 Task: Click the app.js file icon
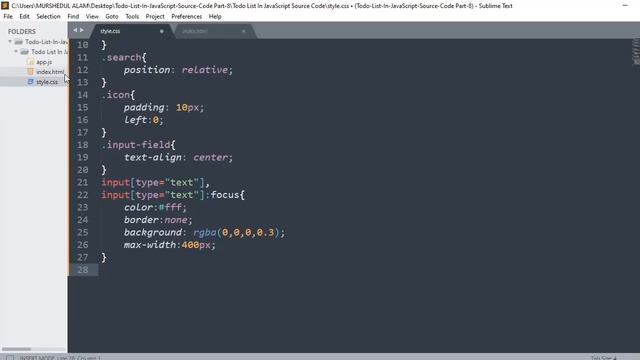[x=30, y=62]
